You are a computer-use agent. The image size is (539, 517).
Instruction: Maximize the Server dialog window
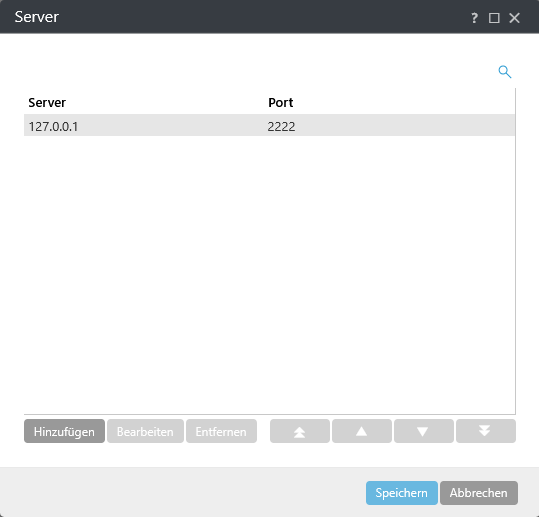coord(494,18)
